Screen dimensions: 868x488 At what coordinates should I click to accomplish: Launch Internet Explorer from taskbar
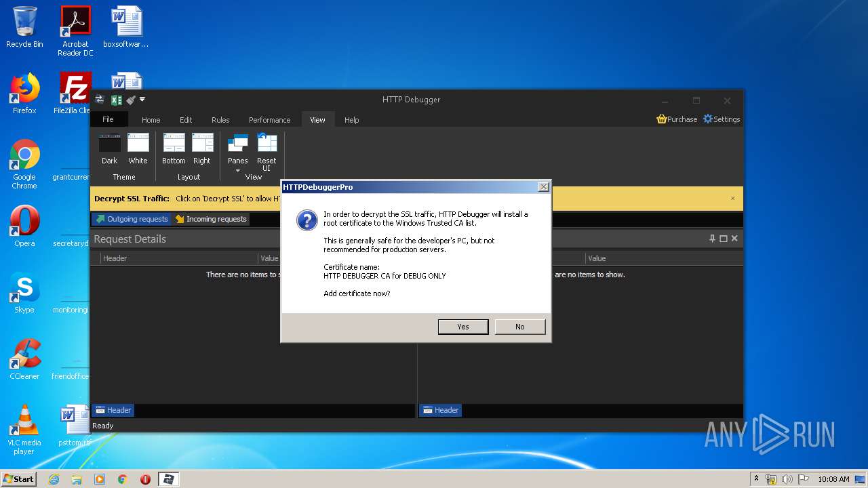54,479
